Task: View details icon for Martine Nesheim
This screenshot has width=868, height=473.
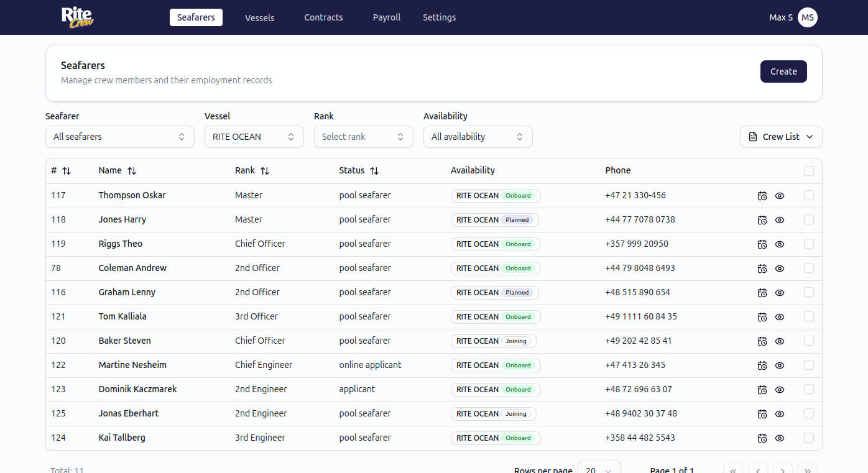Action: (780, 365)
